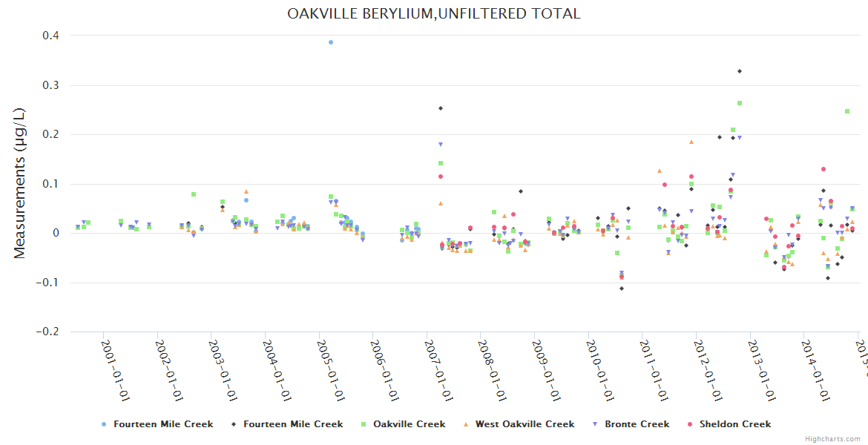The width and height of the screenshot is (868, 445).
Task: Toggle Bronte Creek series label in the legend
Action: (x=637, y=424)
